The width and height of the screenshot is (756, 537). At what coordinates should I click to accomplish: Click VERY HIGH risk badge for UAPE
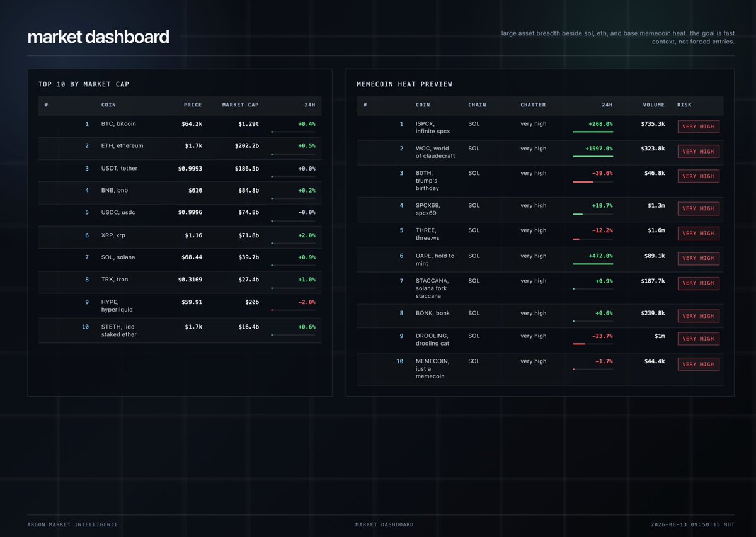[x=698, y=258]
